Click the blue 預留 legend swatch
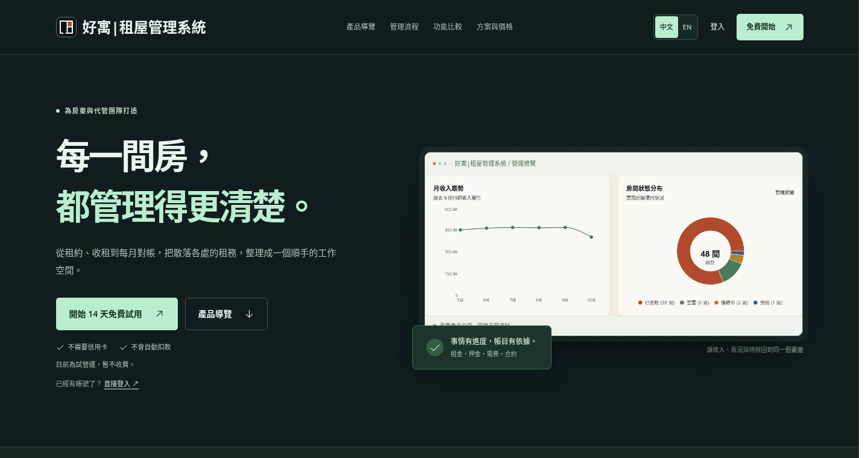This screenshot has width=868, height=458. click(x=755, y=303)
